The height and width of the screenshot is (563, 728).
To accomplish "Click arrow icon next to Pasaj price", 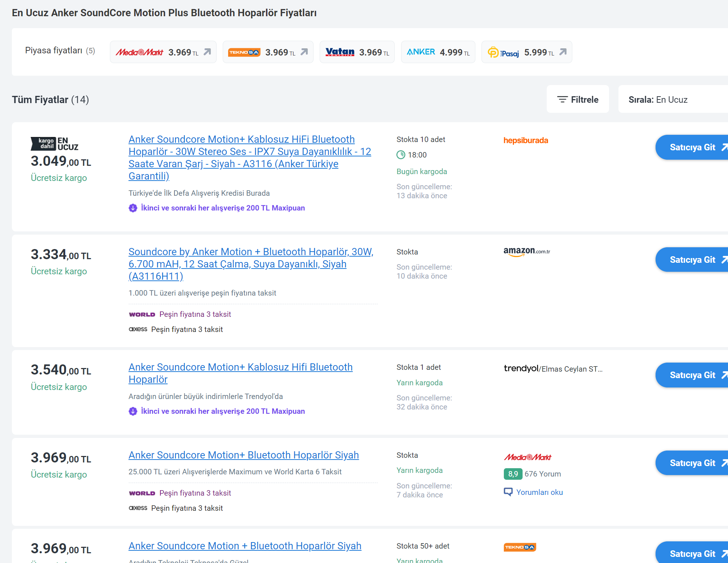I will [x=563, y=52].
